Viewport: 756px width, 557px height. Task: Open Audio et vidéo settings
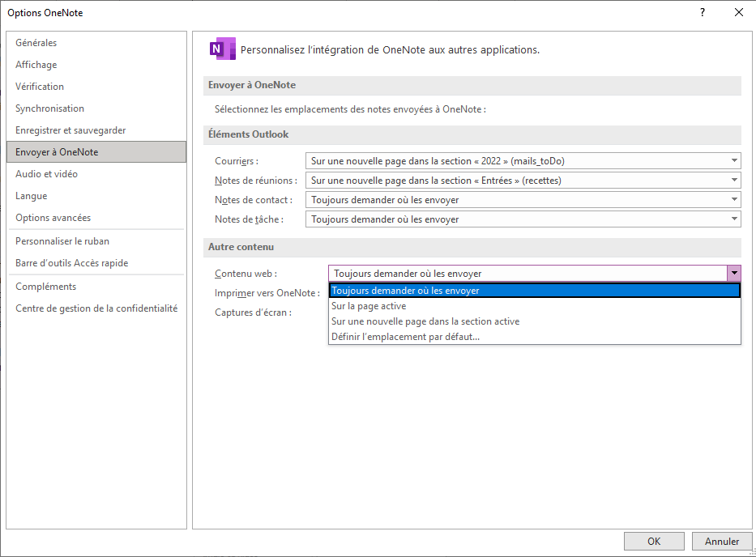[x=96, y=174]
